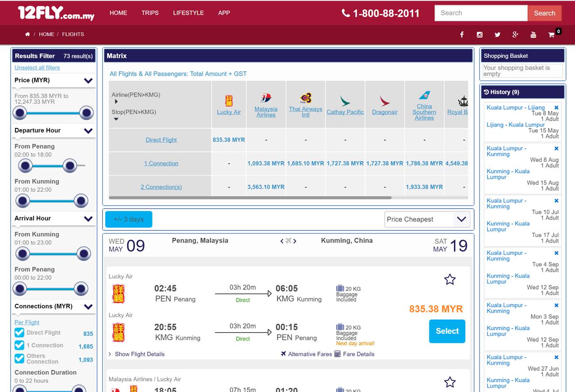
Task: Click the home icon in breadcrumb
Action: click(27, 34)
